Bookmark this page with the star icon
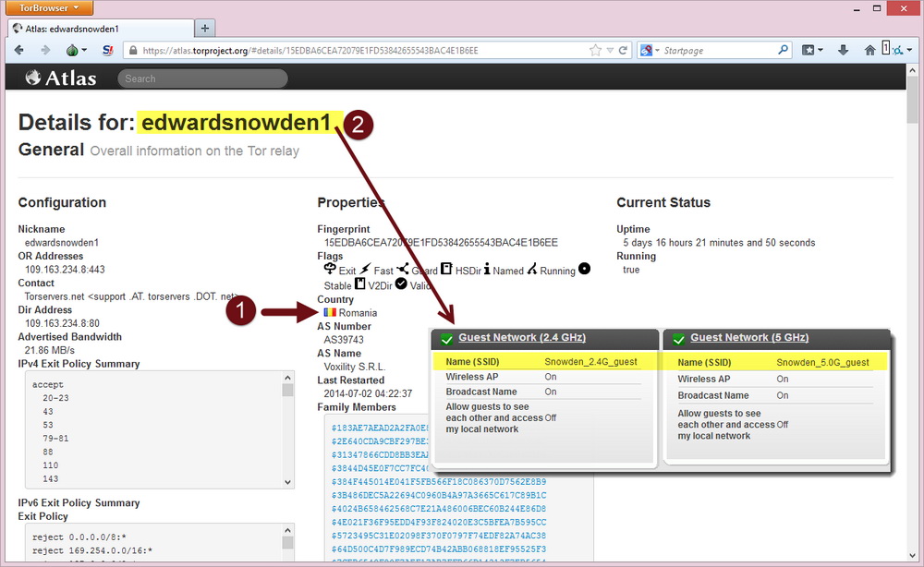 595,50
